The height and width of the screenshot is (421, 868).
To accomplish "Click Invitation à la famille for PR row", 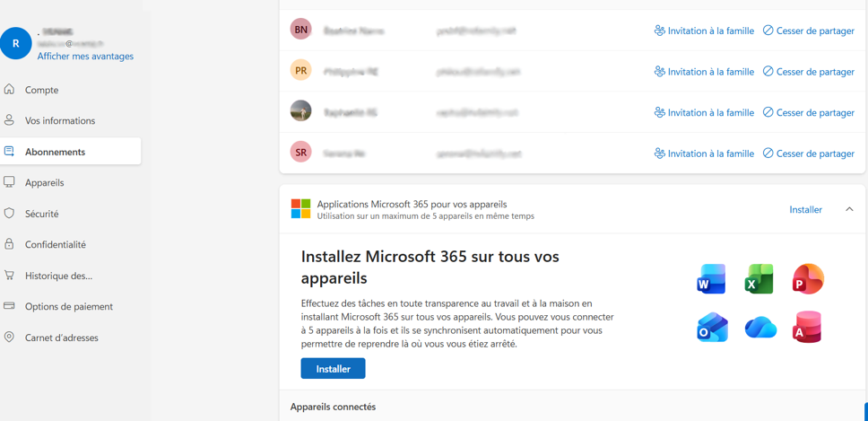I will [704, 72].
